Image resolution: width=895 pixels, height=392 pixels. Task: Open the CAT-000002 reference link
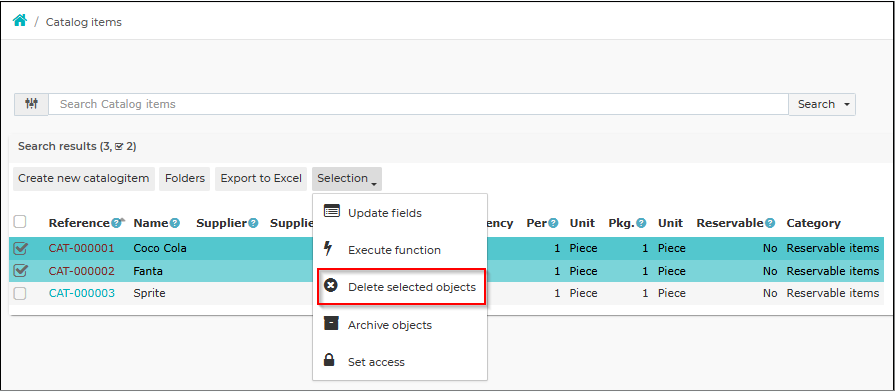pos(82,271)
